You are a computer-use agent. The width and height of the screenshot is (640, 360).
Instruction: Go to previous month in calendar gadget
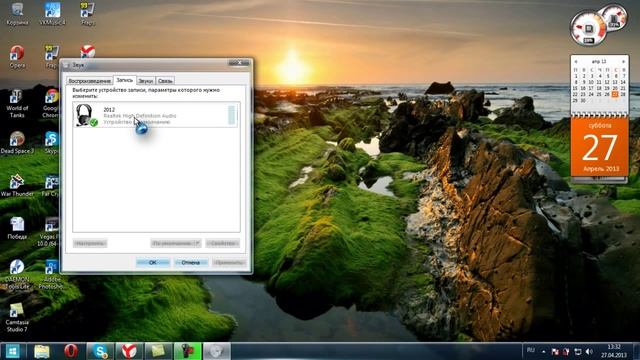pyautogui.click(x=576, y=62)
